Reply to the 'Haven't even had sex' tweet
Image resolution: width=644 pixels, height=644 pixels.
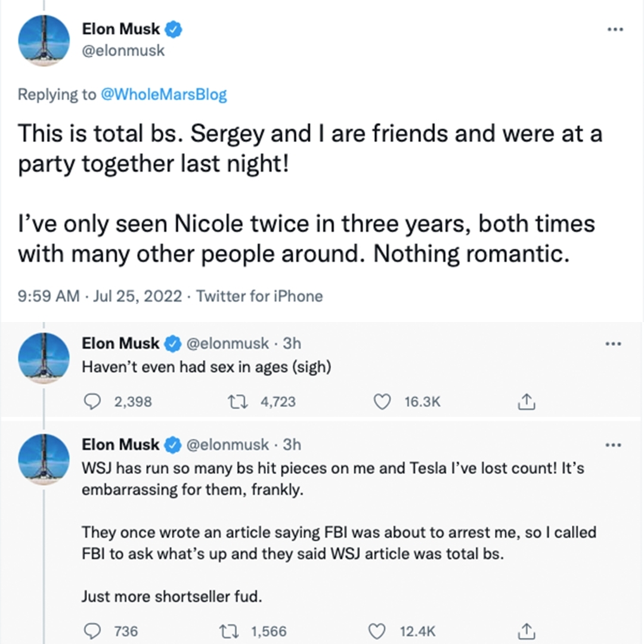point(91,402)
